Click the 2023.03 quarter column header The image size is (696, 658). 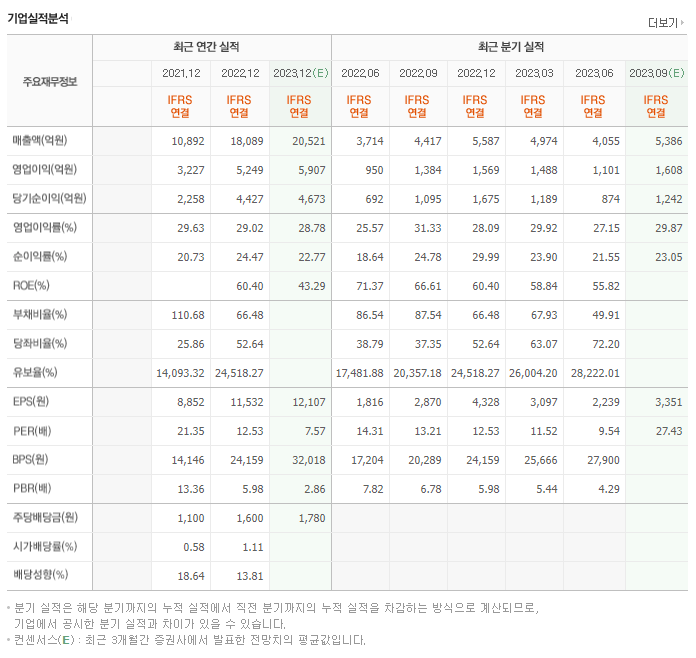pos(534,73)
